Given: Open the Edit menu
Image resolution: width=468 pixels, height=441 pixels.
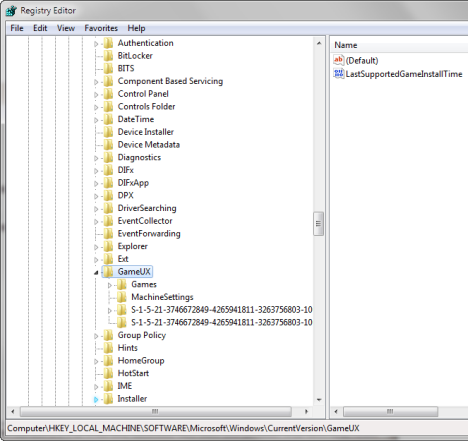Looking at the screenshot, I should 40,28.
